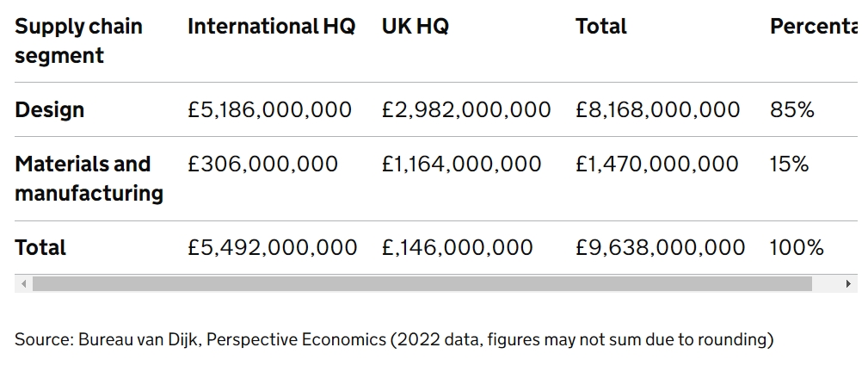Click the 85% percentage cell

tap(791, 109)
